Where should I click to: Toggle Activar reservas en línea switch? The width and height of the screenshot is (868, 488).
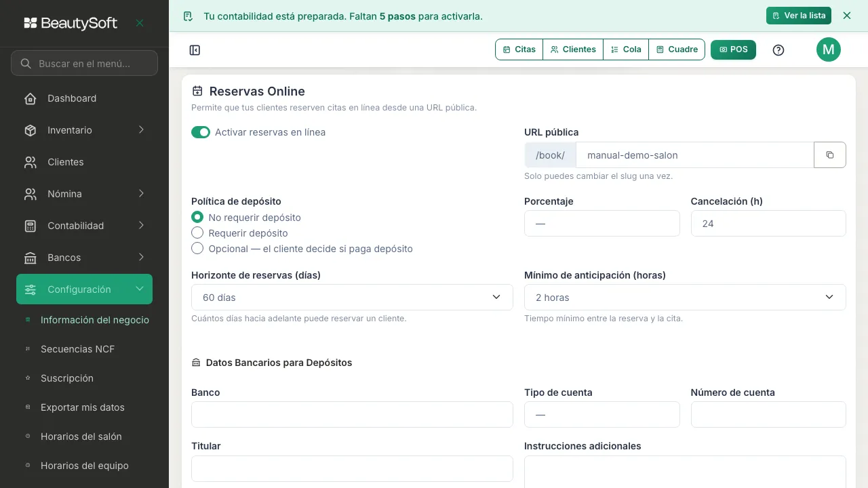(201, 132)
